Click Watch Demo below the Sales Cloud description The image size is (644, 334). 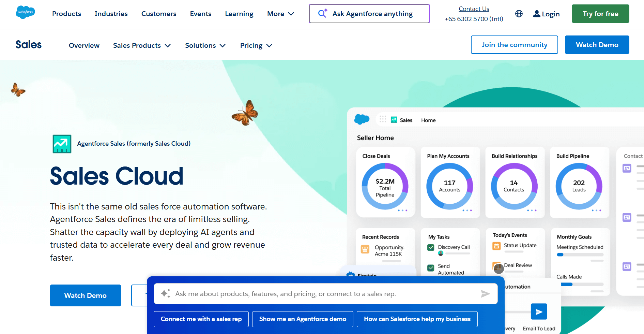point(86,295)
